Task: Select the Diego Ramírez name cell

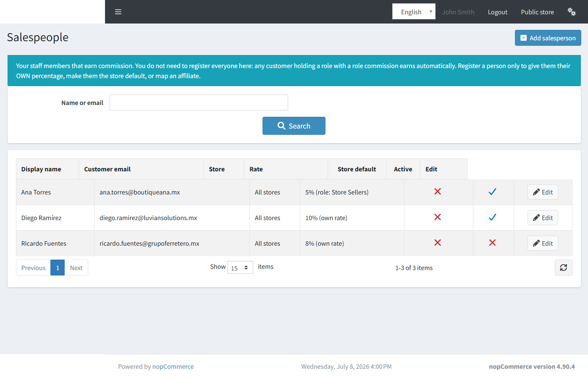Action: coord(55,218)
